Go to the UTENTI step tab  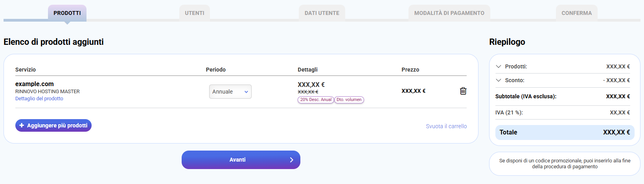pyautogui.click(x=195, y=13)
